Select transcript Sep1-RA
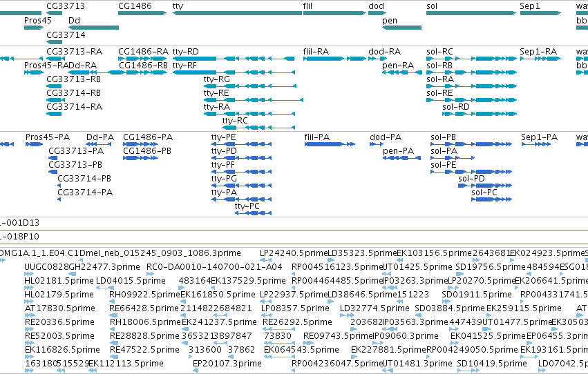The width and height of the screenshot is (588, 374). [x=540, y=59]
